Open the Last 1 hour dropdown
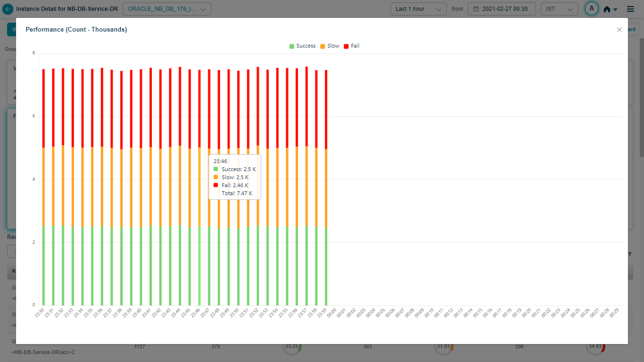The image size is (644, 362). [x=418, y=9]
